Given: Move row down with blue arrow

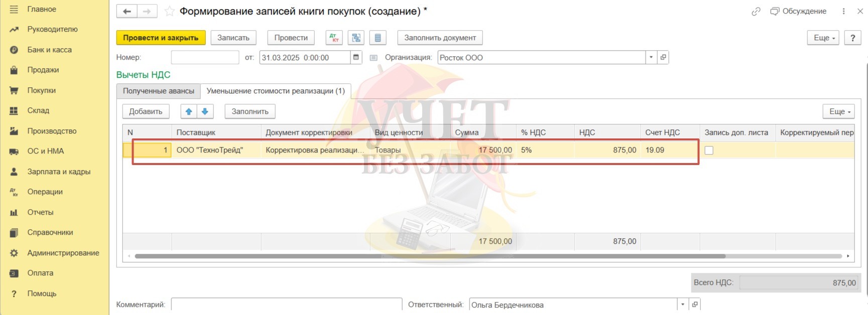Looking at the screenshot, I should point(205,111).
